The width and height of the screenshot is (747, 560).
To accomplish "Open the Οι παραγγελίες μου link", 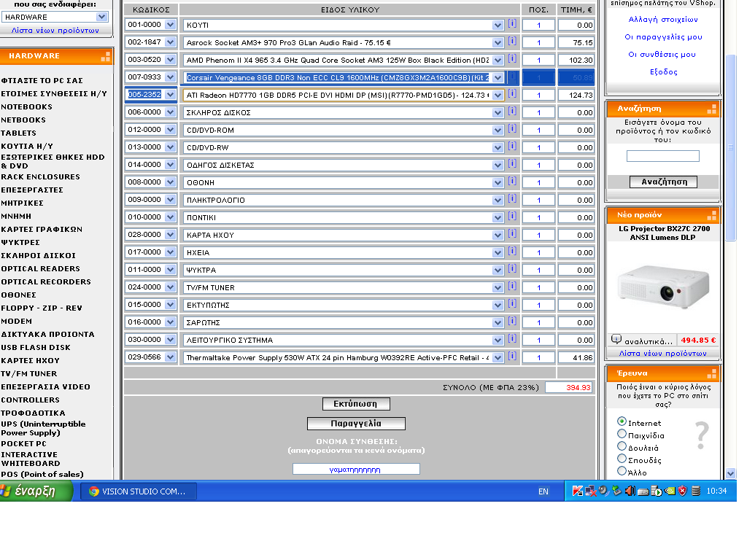I will tap(663, 37).
